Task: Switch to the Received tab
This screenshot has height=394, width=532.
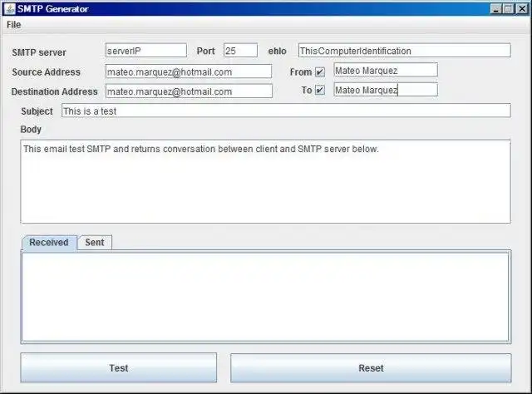Action: [x=49, y=243]
